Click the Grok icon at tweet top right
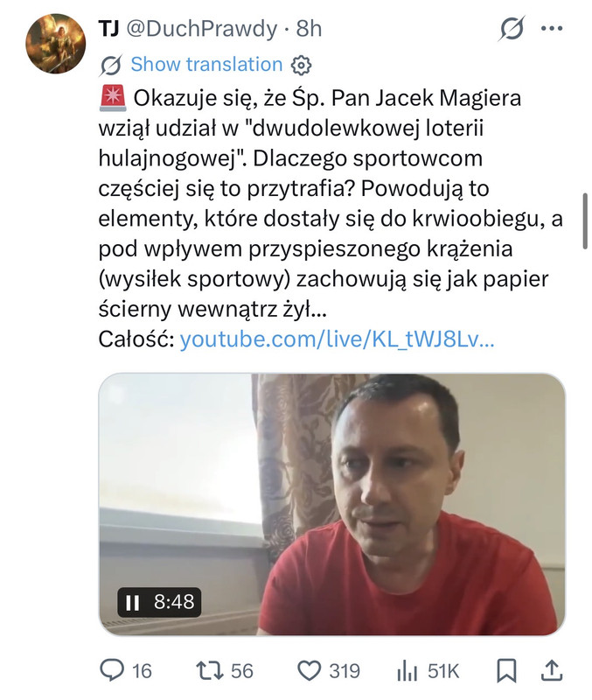The width and height of the screenshot is (592, 700). (x=512, y=29)
